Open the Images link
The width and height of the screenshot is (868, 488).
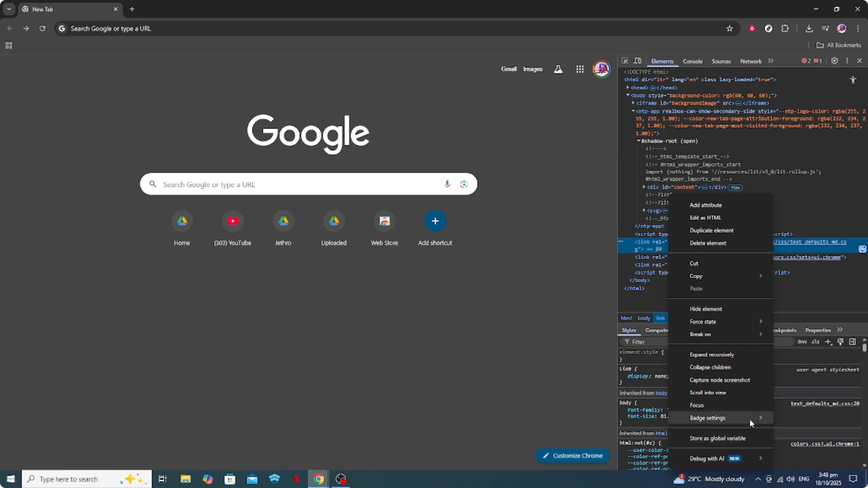pos(533,69)
